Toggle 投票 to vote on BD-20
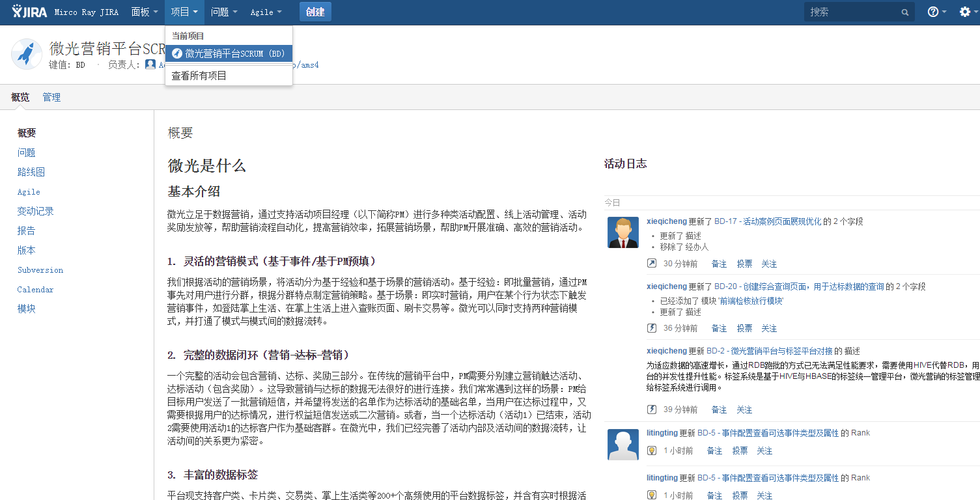 point(744,328)
